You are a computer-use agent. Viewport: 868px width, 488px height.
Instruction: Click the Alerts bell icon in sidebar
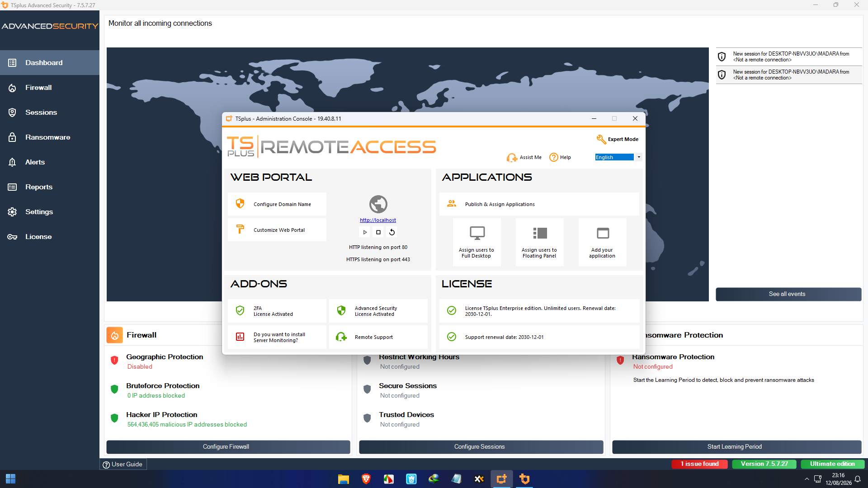pyautogui.click(x=12, y=162)
